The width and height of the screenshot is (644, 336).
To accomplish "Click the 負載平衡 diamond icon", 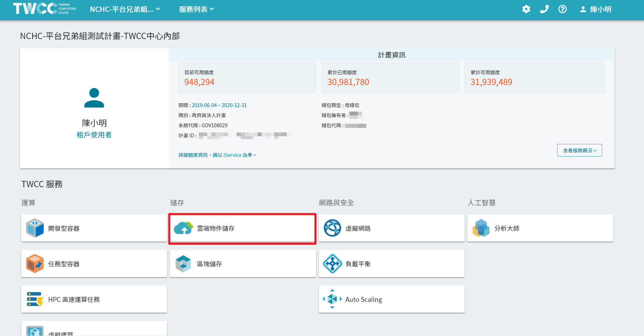I will tap(332, 264).
